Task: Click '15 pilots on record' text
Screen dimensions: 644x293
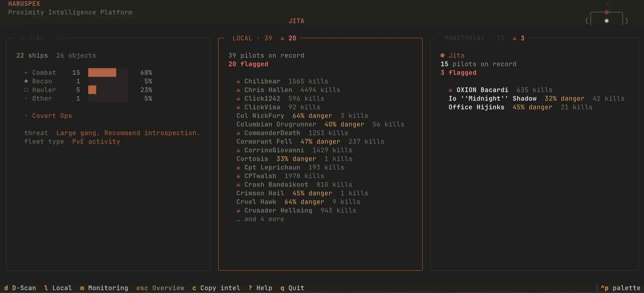Action: (x=479, y=64)
